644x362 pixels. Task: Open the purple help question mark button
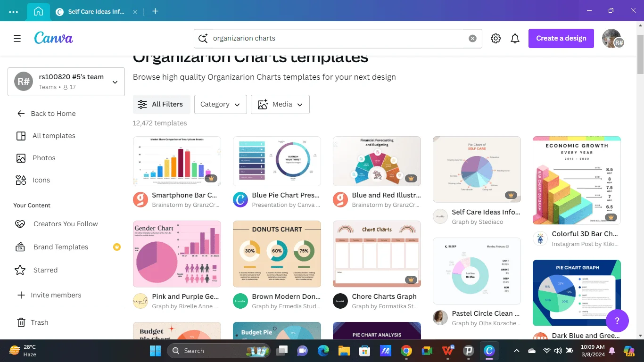click(x=617, y=321)
